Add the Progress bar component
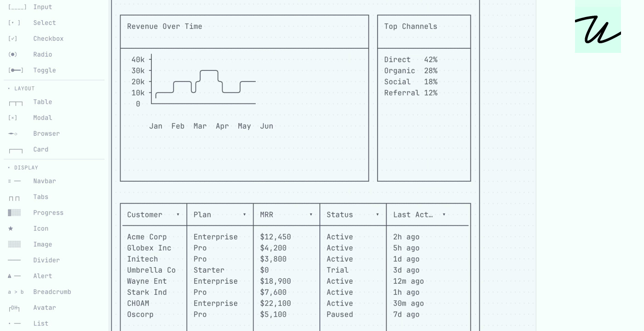Screen dimensions: 644x331 [14, 213]
